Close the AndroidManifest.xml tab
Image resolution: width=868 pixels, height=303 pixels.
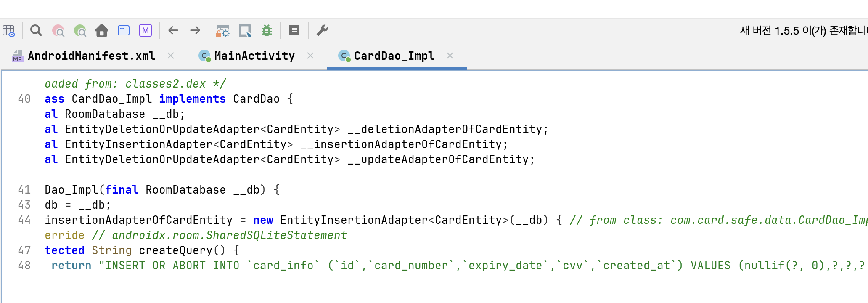click(171, 56)
